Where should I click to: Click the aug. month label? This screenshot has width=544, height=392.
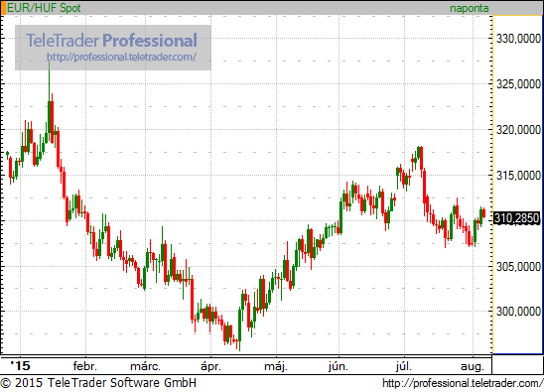point(473,366)
